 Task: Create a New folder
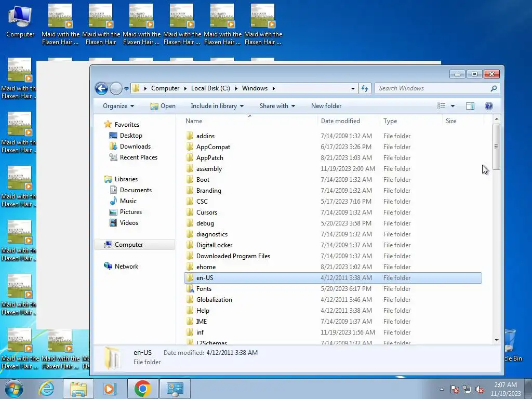(326, 106)
